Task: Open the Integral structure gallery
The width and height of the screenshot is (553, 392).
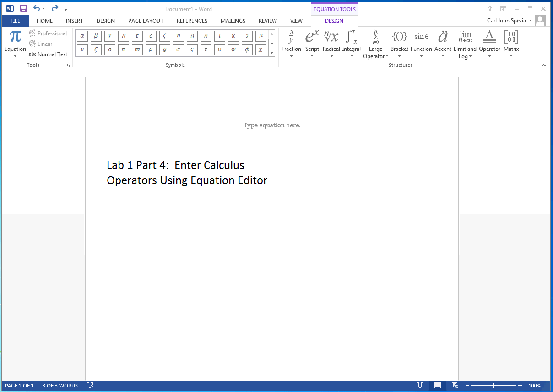Action: (351, 44)
